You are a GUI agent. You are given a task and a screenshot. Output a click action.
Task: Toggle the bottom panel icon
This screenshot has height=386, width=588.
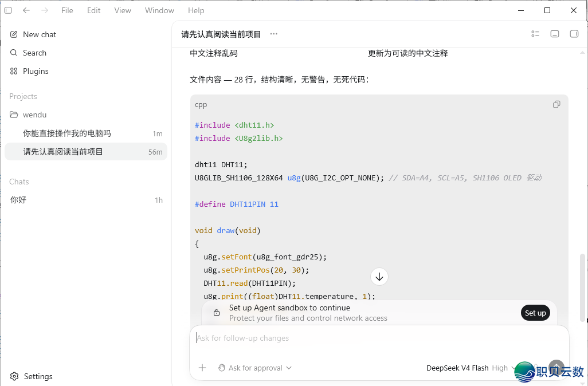[x=555, y=34]
